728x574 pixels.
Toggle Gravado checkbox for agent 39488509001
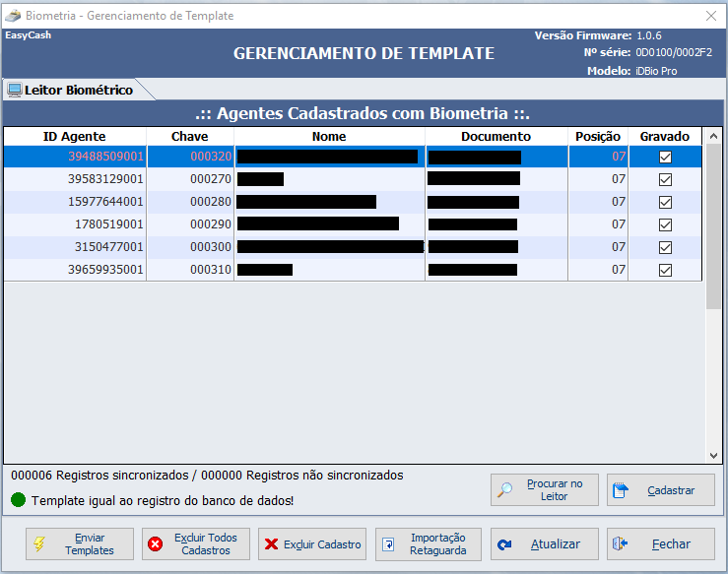(665, 157)
